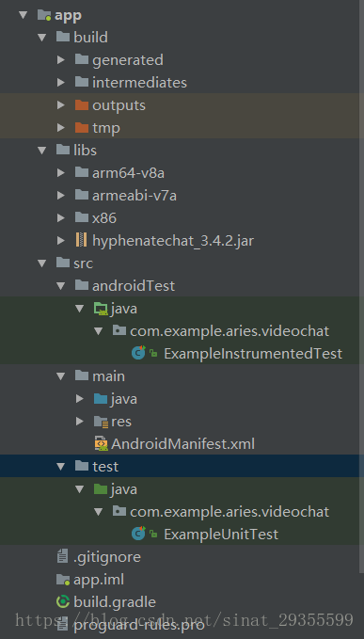Select hyphenatechat_3.4.2.jar file name
Image resolution: width=364 pixels, height=639 pixels.
point(173,241)
